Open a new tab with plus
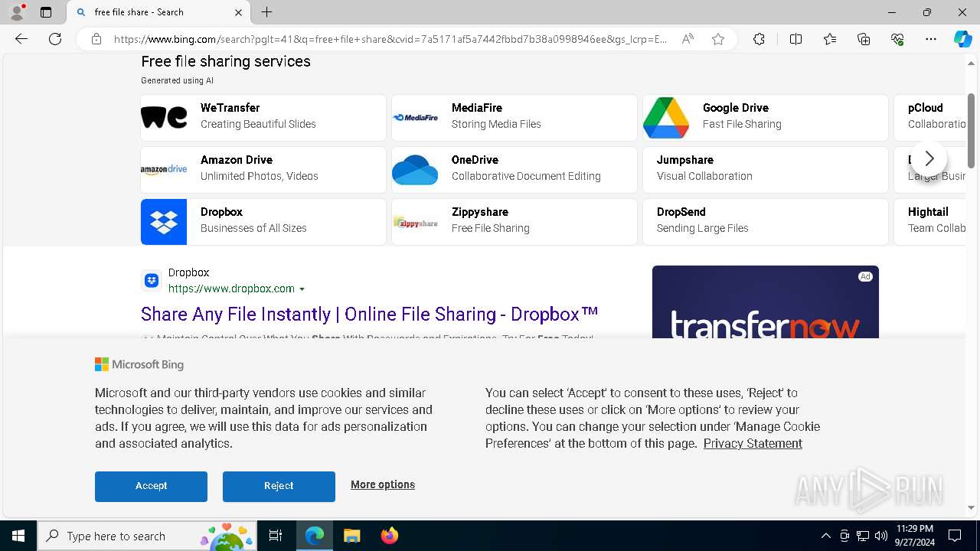This screenshot has width=980, height=551. point(266,12)
